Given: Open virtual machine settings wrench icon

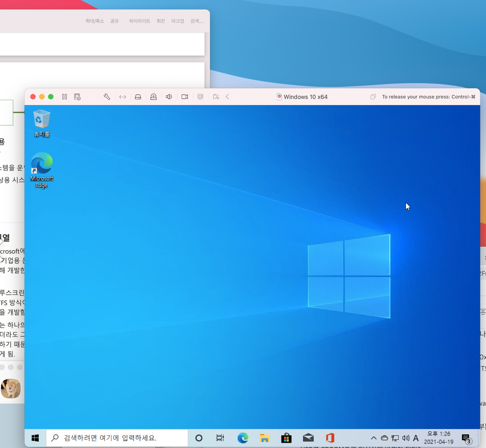Looking at the screenshot, I should tap(107, 97).
